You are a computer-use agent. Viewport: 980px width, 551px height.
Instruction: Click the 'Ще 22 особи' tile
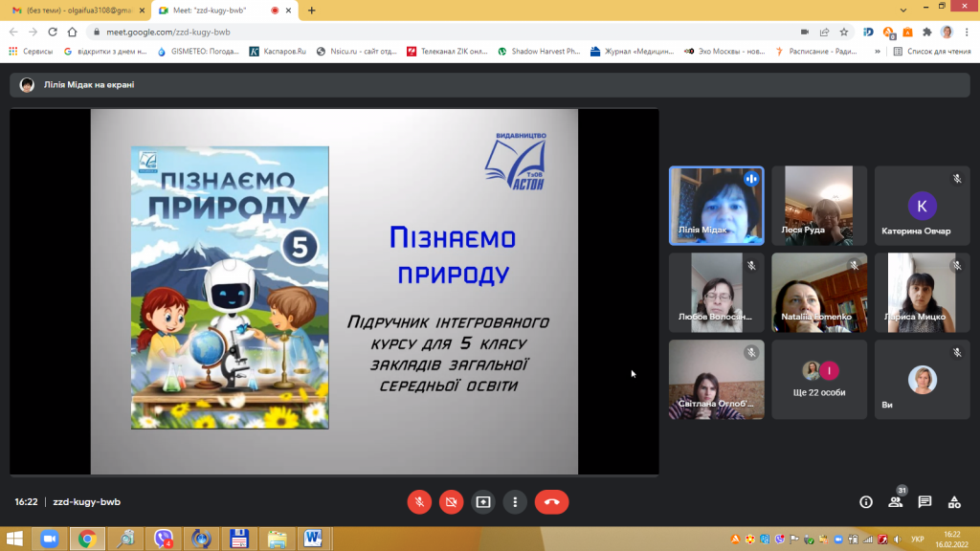[819, 379]
